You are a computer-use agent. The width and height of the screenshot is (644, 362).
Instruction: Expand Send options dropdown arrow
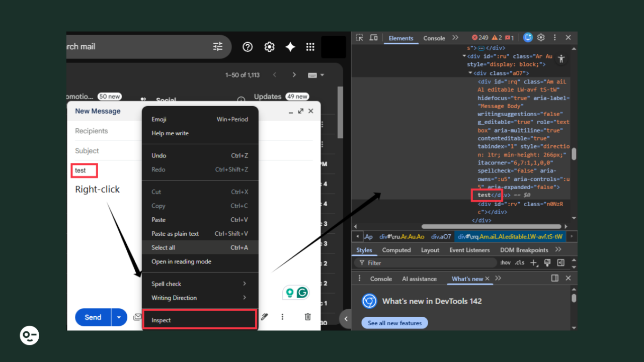coord(119,317)
